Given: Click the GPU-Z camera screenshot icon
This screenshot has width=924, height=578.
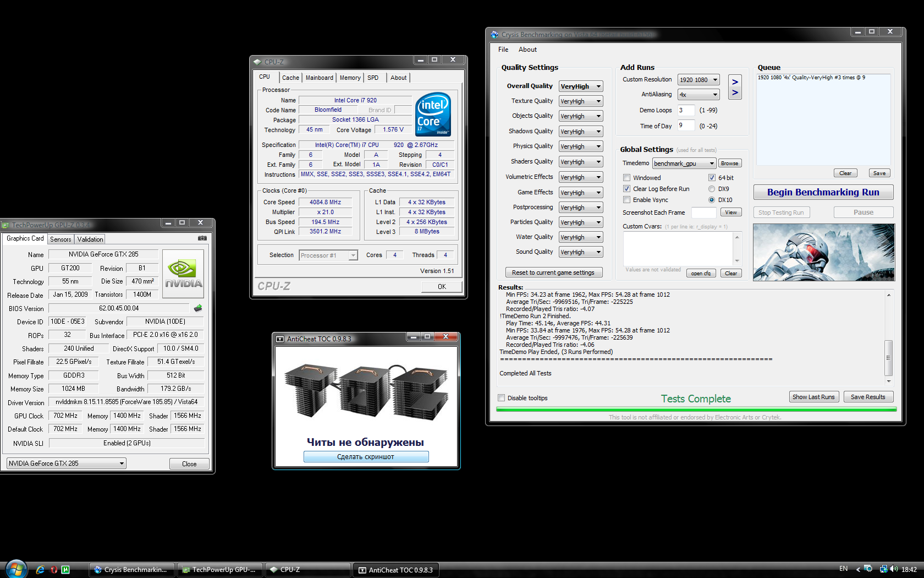Looking at the screenshot, I should pos(202,238).
